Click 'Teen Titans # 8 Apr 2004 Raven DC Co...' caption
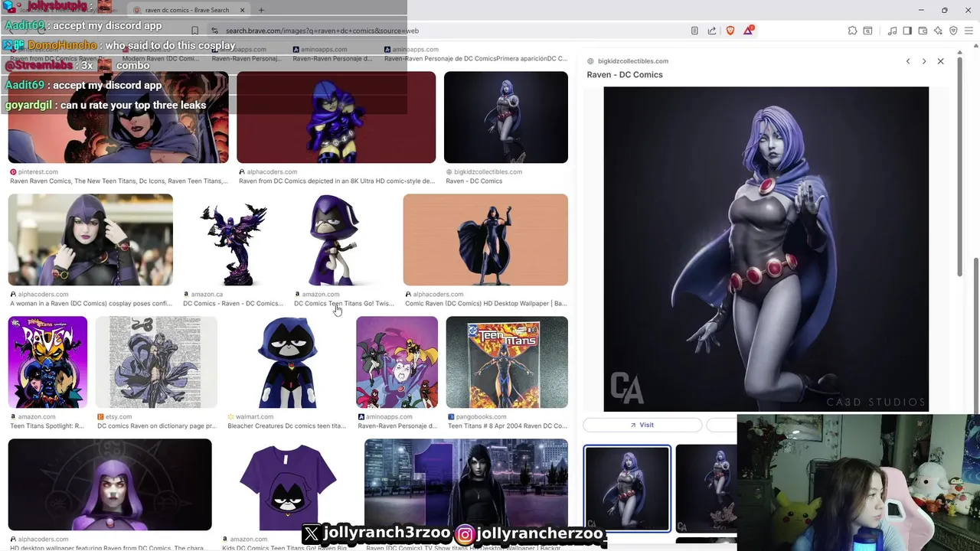This screenshot has width=980, height=551. point(507,426)
